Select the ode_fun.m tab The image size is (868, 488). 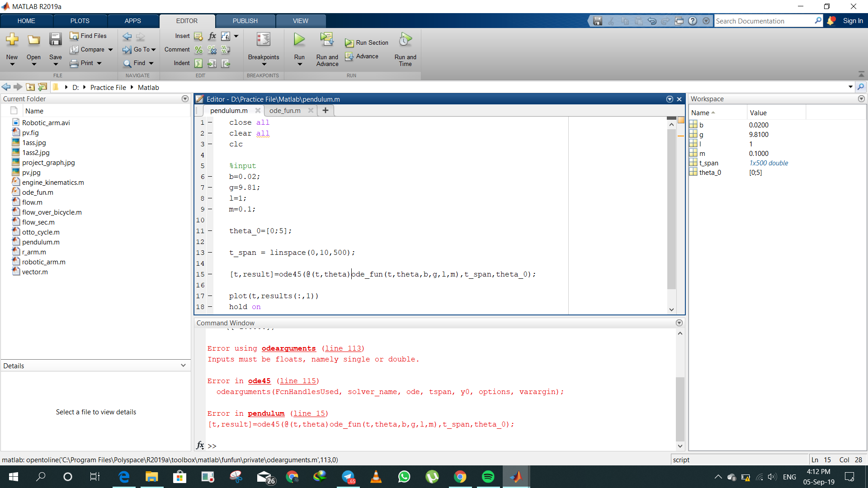[x=285, y=111]
